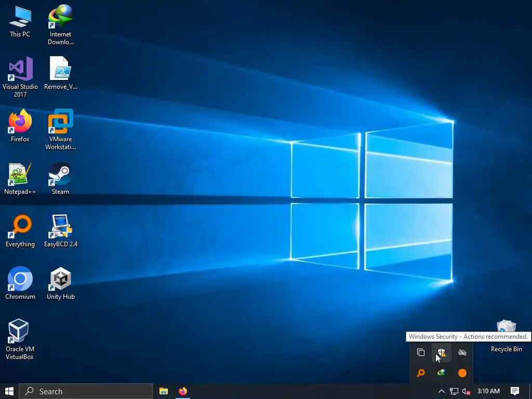532x399 pixels.
Task: Select the Firefox desktop shortcut
Action: click(20, 126)
